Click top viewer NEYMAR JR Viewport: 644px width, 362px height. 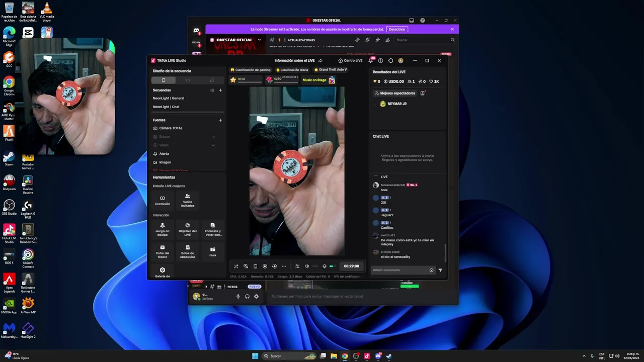[x=393, y=104]
